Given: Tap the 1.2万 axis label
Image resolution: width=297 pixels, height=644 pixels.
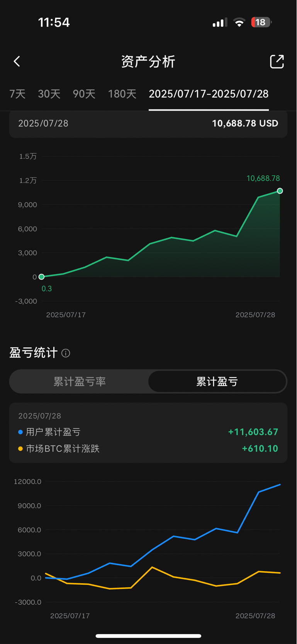Looking at the screenshot, I should 28,181.
